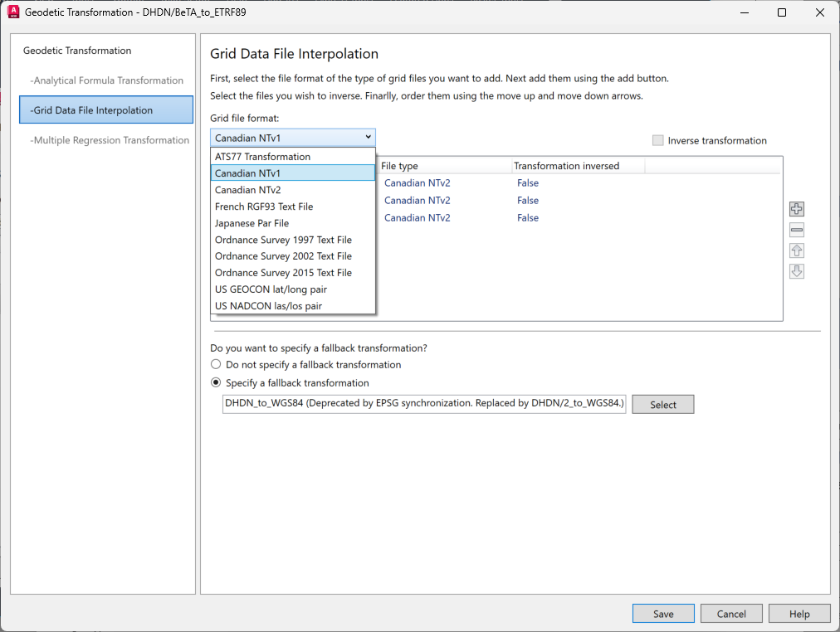Click the Help button
Viewport: 840px width, 632px height.
799,614
